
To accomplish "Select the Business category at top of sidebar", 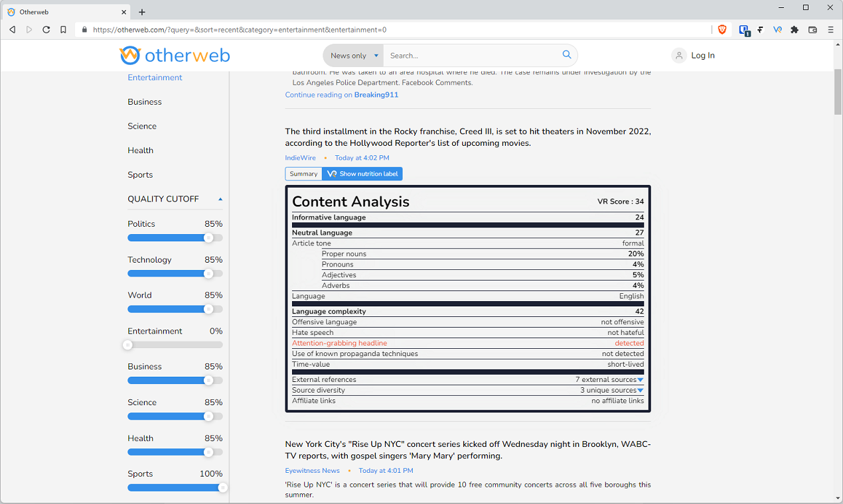I will 145,101.
